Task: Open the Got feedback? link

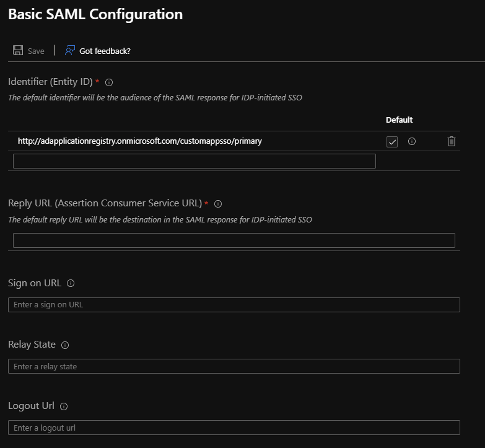Action: (x=105, y=51)
